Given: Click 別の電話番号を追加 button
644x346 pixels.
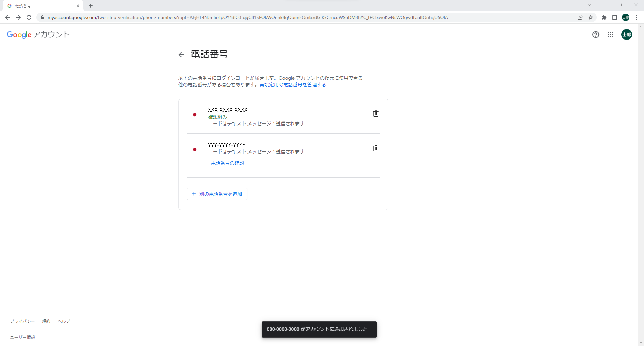Looking at the screenshot, I should (x=217, y=194).
